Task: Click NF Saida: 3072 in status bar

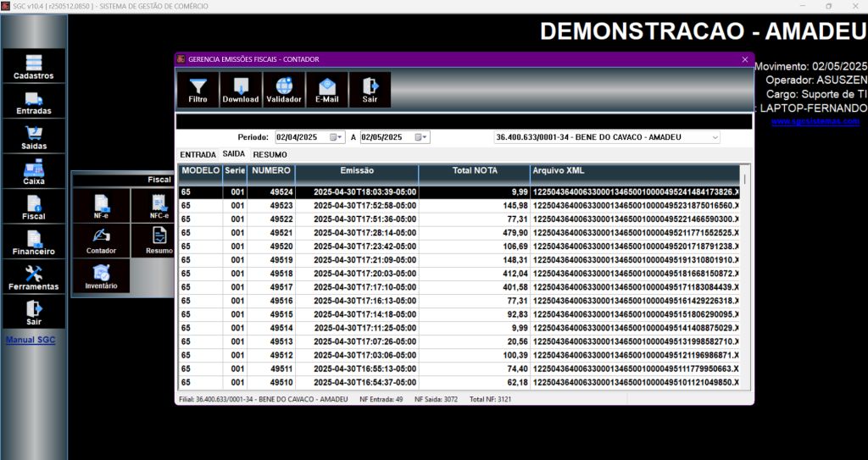Action: pos(437,399)
